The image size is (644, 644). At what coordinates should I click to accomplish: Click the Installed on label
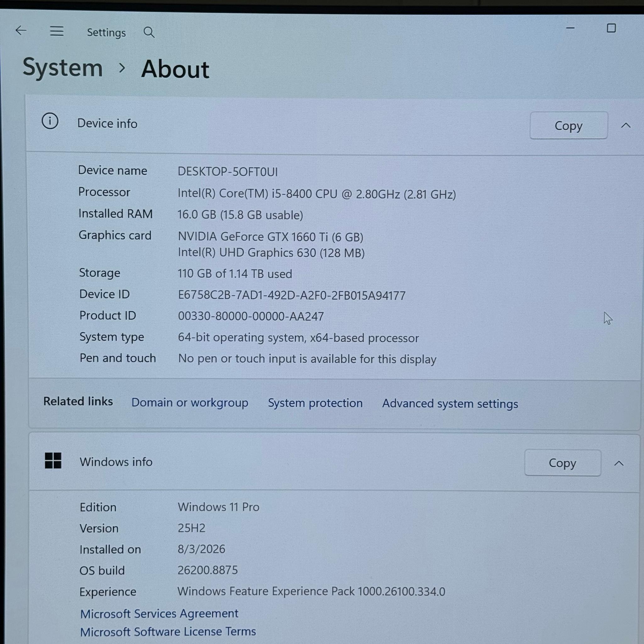click(x=110, y=549)
